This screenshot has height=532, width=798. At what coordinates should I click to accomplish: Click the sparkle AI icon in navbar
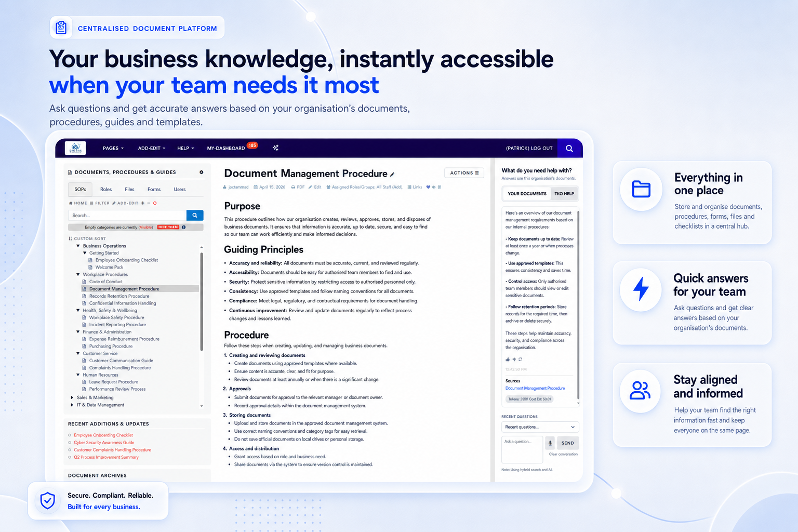coord(276,148)
